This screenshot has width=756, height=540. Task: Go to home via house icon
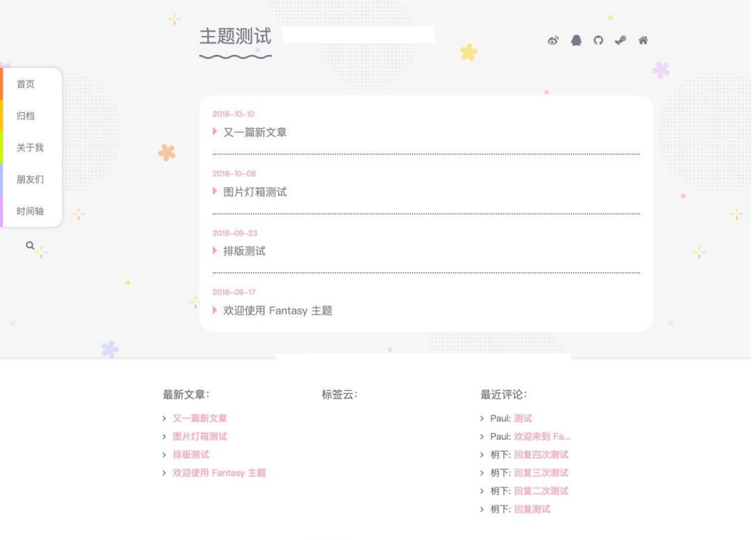[x=643, y=41]
